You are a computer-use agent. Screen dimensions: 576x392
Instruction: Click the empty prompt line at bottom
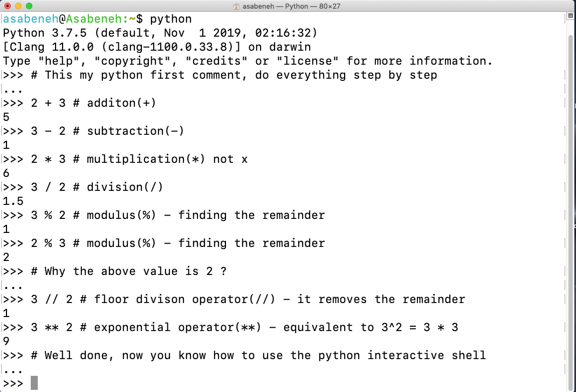[x=13, y=382]
